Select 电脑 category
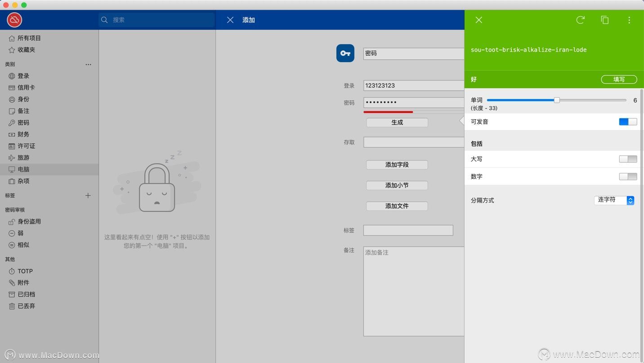This screenshot has height=363, width=644. click(x=49, y=170)
